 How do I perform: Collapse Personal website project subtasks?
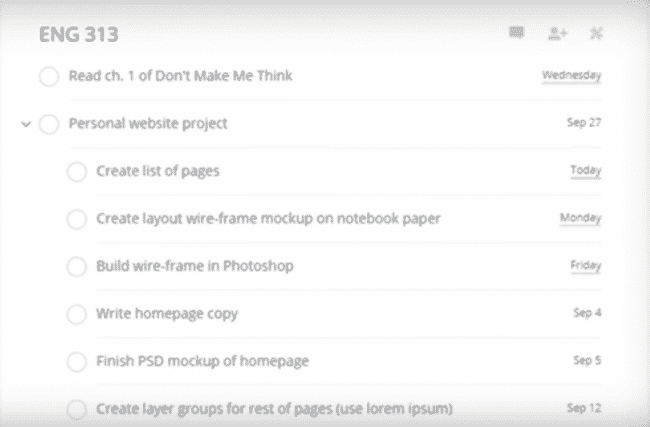pos(26,124)
